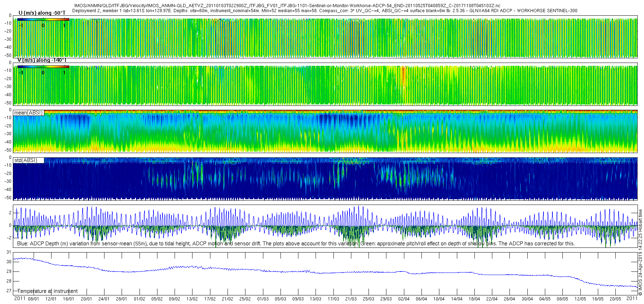This screenshot has width=644, height=304.
Task: Click the V velocity colorbar
Action: tap(43, 67)
